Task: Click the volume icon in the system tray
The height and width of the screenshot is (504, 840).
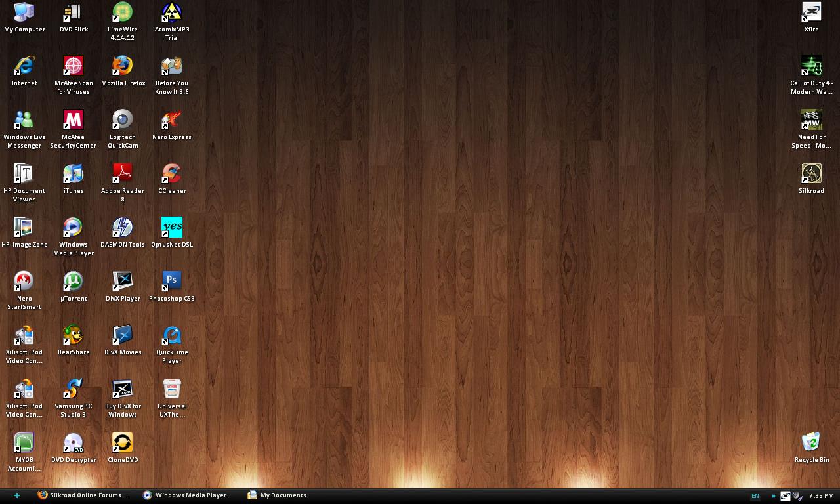Action: (x=796, y=496)
